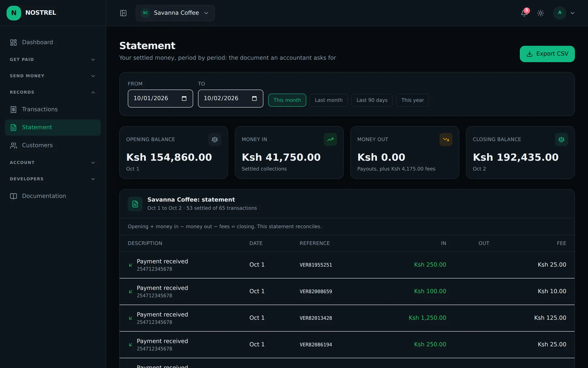
Task: Collapse the sidebar panel toggle icon
Action: pyautogui.click(x=123, y=13)
